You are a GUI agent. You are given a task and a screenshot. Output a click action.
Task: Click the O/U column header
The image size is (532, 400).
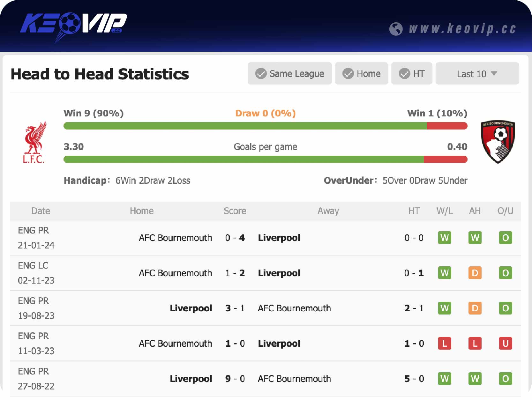point(505,211)
